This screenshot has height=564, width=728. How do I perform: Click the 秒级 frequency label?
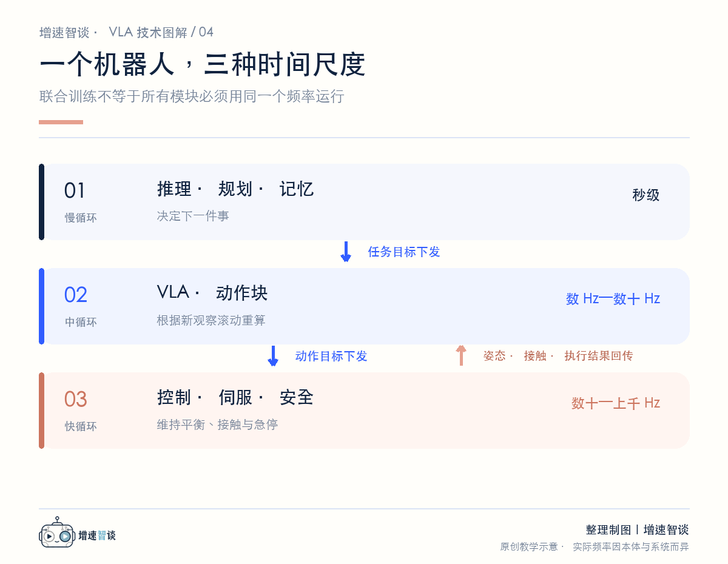coord(645,195)
